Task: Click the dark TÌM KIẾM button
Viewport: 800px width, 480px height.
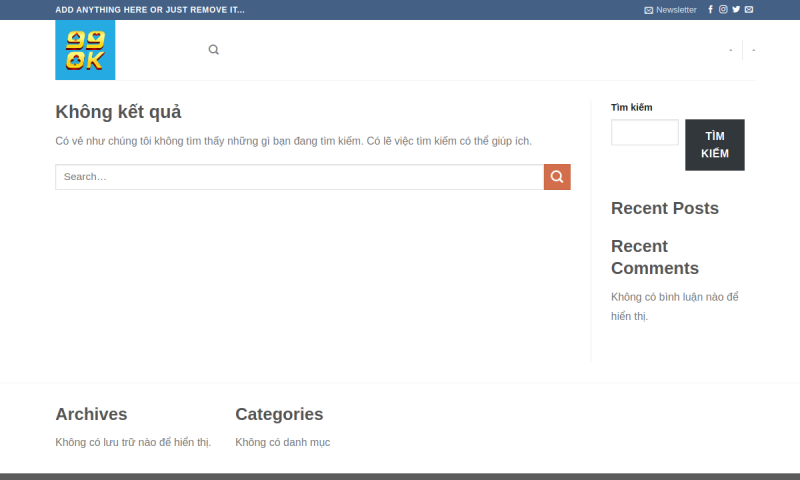Action: pos(714,145)
